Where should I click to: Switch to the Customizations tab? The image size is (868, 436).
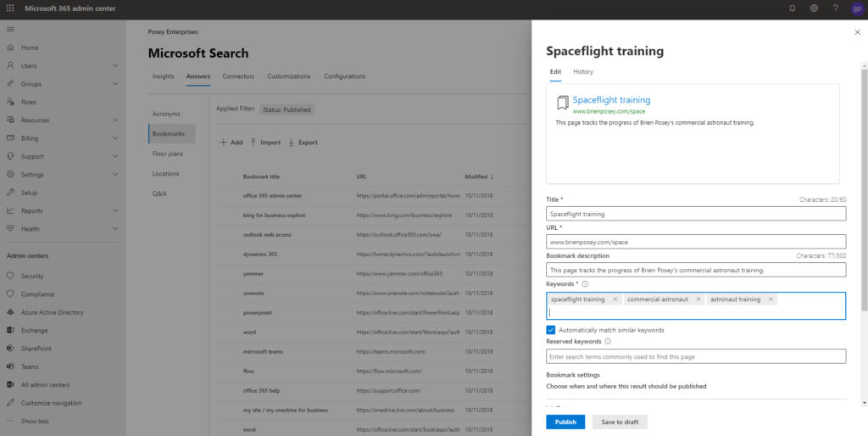288,76
